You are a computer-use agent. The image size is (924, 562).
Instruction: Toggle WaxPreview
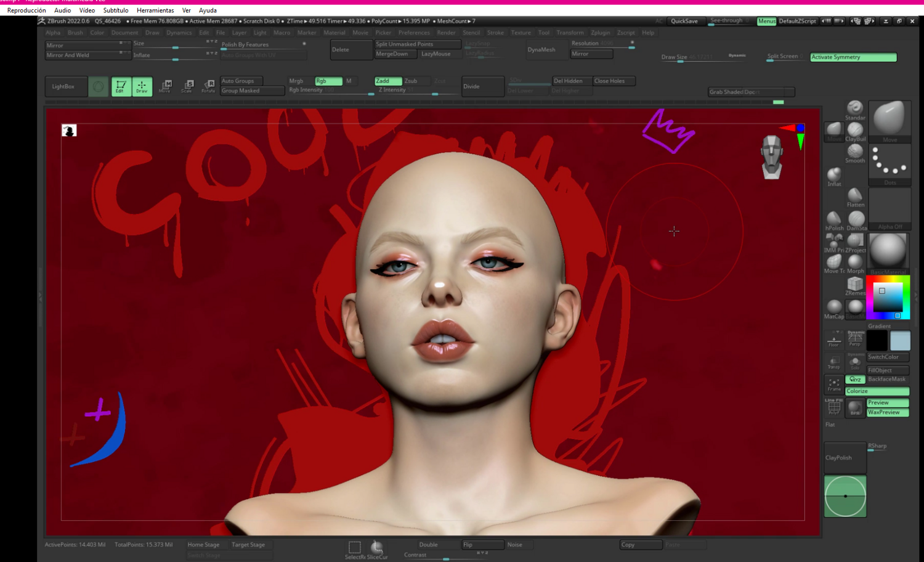pyautogui.click(x=888, y=412)
